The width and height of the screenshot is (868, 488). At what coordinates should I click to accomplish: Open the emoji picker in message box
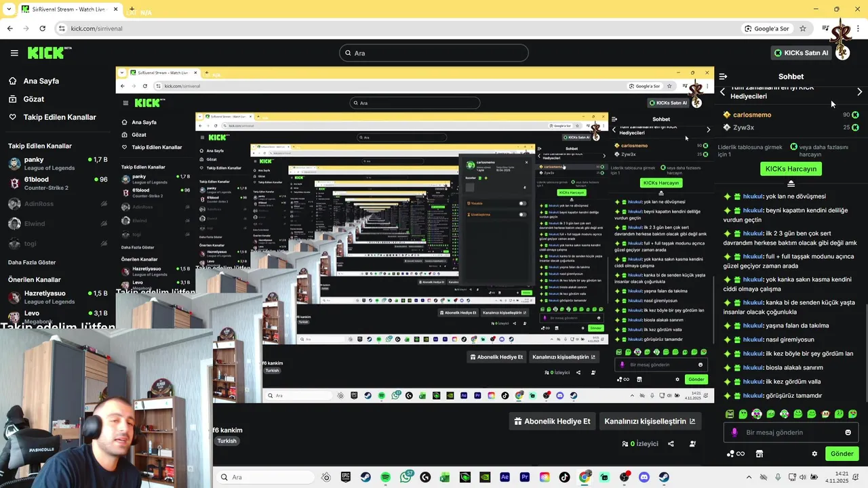pyautogui.click(x=848, y=432)
